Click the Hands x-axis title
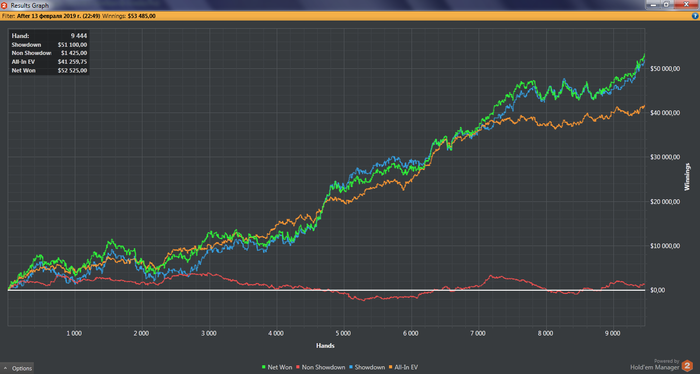Screen dimensions: 700x374 pyautogui.click(x=325, y=345)
